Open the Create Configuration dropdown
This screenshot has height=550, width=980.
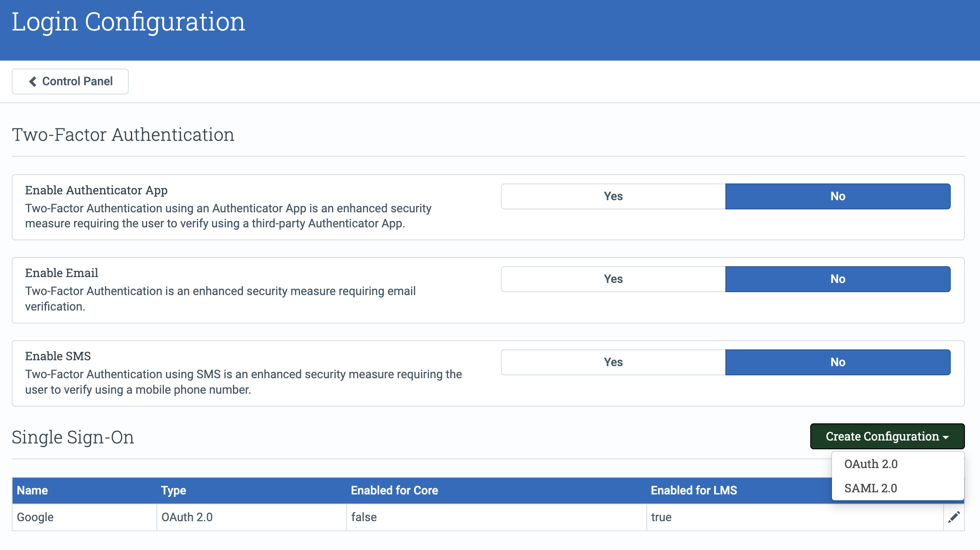coord(887,436)
